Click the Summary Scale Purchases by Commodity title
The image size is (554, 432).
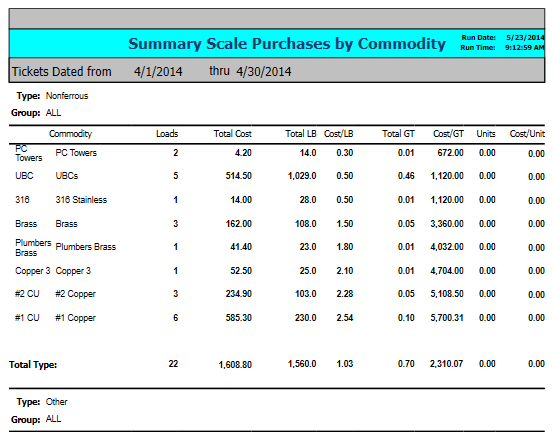pos(287,44)
